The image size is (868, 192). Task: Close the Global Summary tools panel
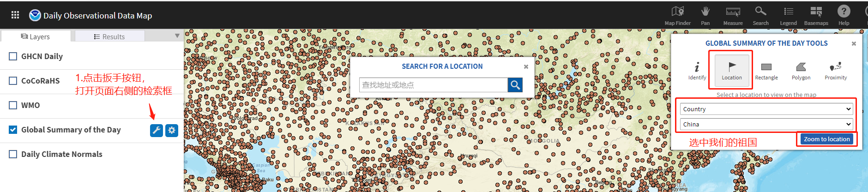pos(854,44)
